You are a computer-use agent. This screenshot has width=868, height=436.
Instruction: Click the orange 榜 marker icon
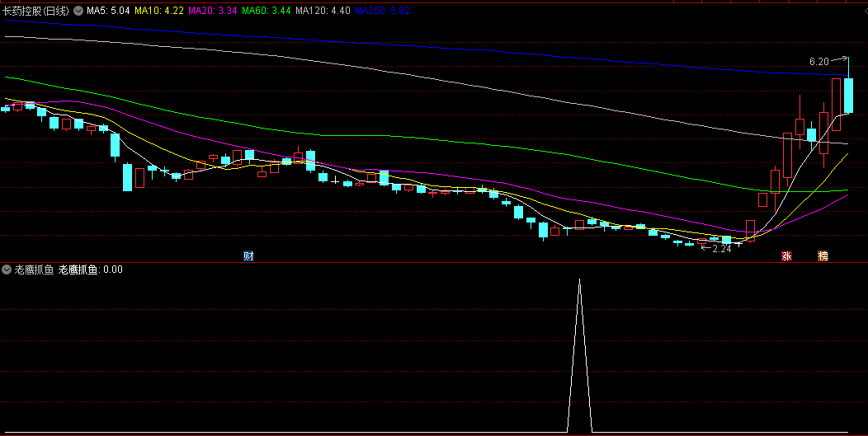823,256
